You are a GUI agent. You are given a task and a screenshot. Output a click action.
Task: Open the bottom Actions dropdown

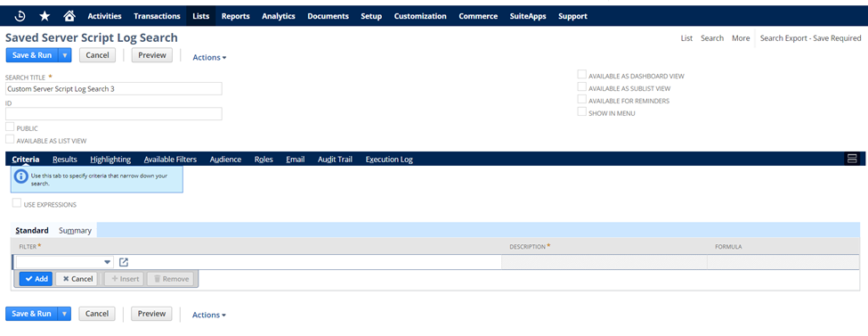tap(209, 315)
